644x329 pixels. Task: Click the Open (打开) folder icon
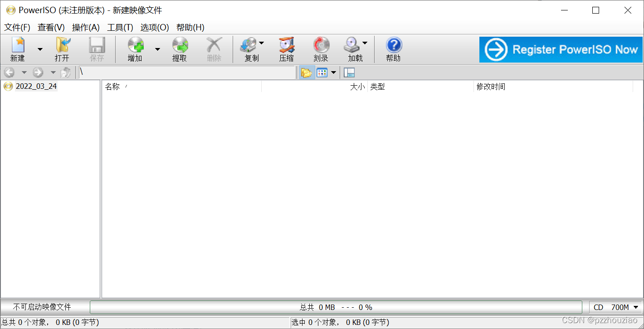pos(62,45)
